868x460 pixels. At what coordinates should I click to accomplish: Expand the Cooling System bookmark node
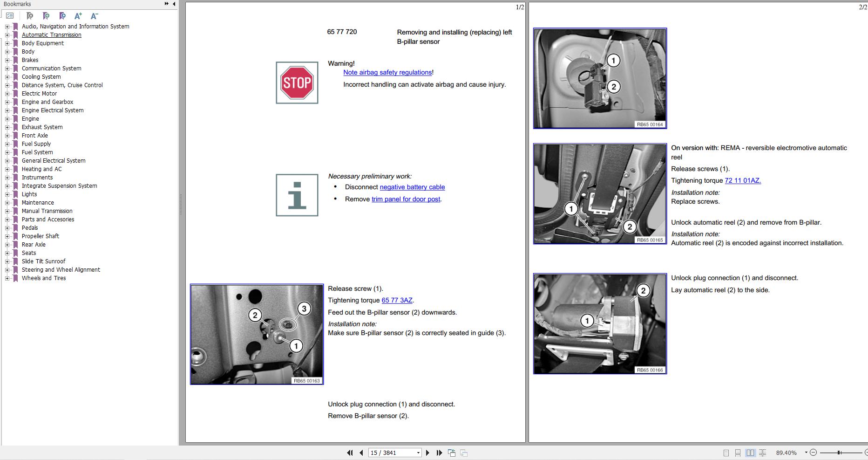tap(7, 77)
